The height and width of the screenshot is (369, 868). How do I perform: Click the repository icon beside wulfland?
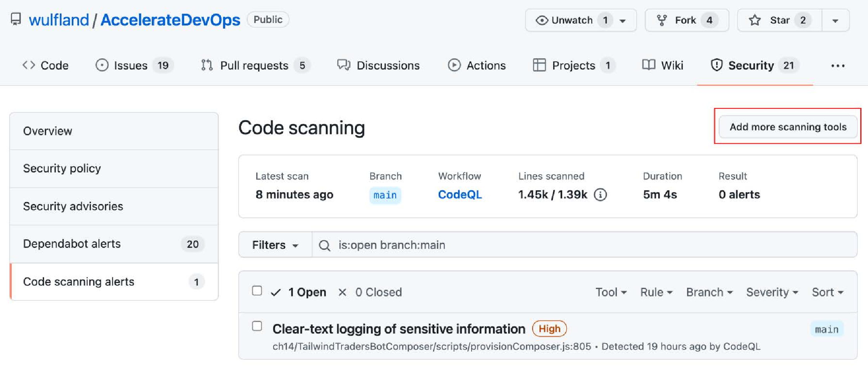tap(16, 19)
